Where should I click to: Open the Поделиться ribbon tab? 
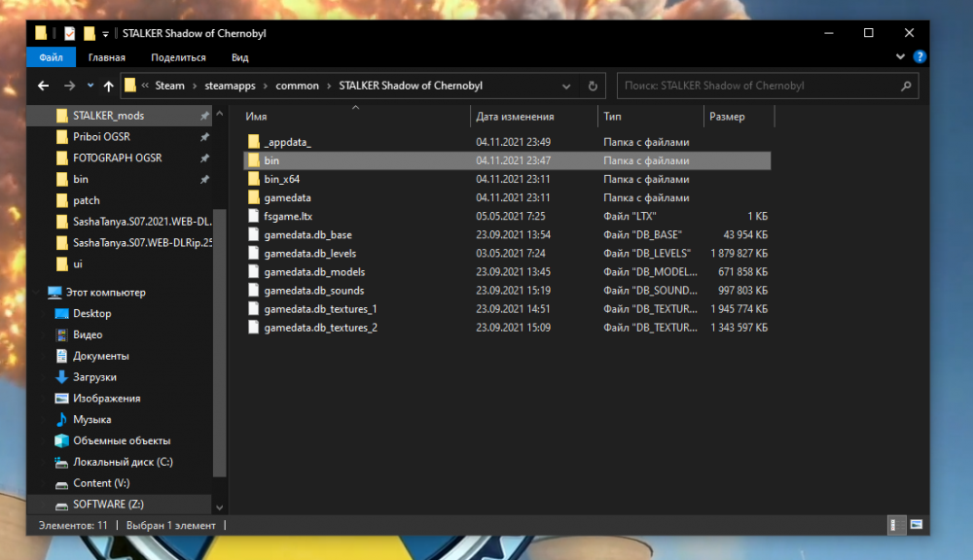178,57
